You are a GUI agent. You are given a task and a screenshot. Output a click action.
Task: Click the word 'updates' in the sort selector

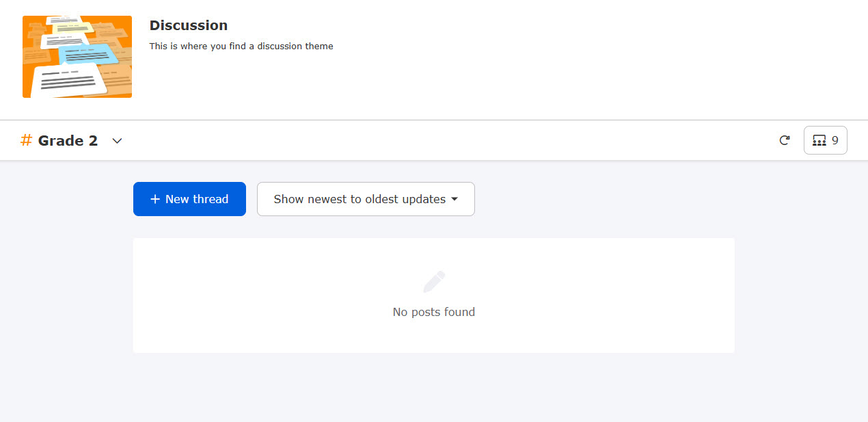[424, 199]
